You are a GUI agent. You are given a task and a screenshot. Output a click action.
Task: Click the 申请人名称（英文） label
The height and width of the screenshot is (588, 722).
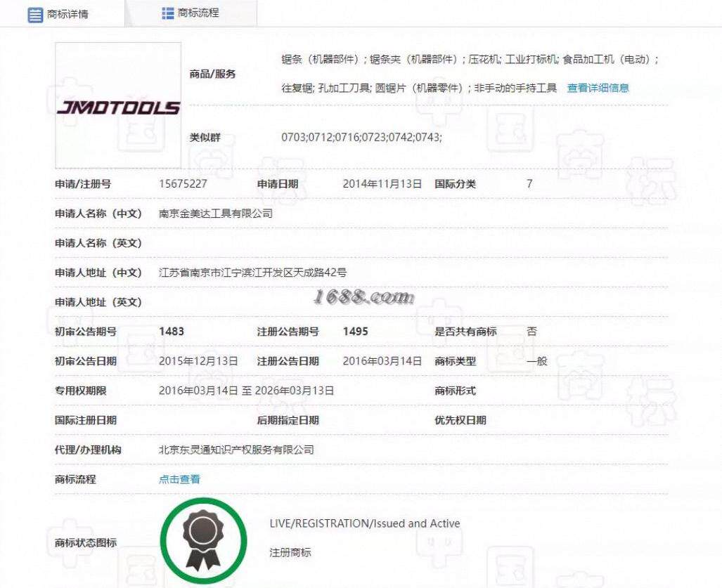(x=98, y=243)
